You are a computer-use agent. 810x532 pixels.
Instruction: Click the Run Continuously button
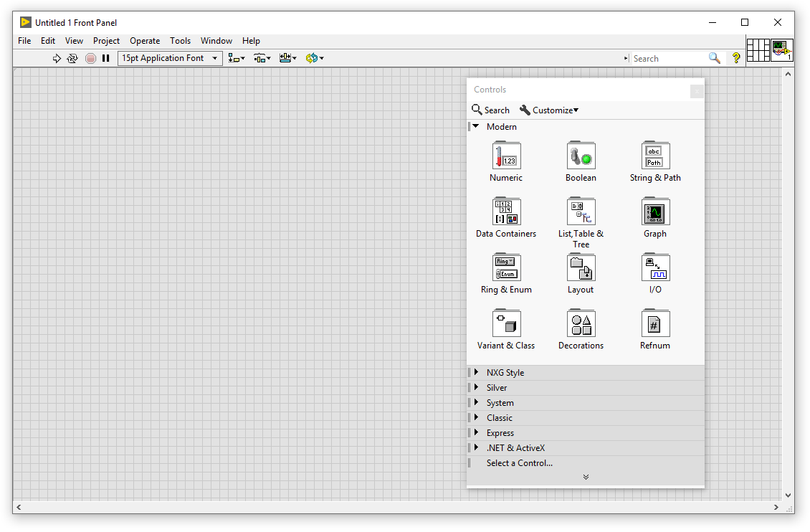coord(72,58)
